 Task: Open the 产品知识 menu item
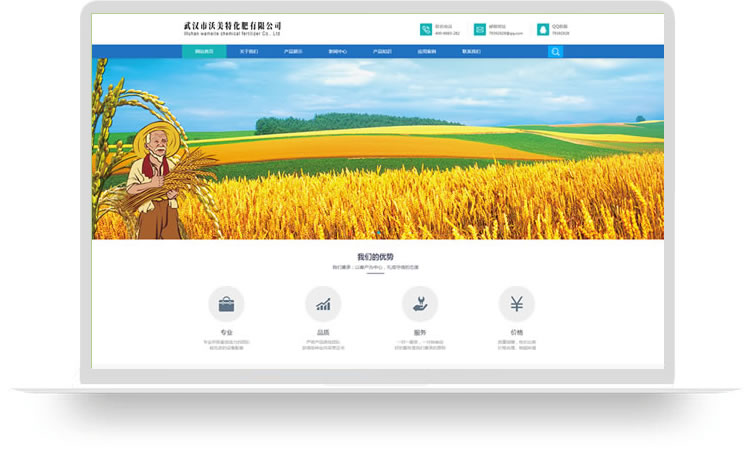click(382, 51)
